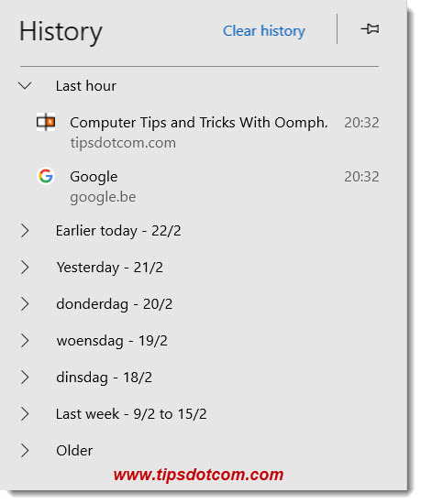
Task: Click the Google favicon icon
Action: click(x=46, y=176)
